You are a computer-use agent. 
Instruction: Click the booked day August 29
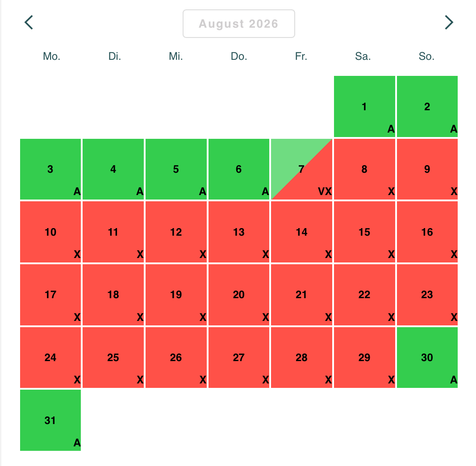(x=364, y=358)
